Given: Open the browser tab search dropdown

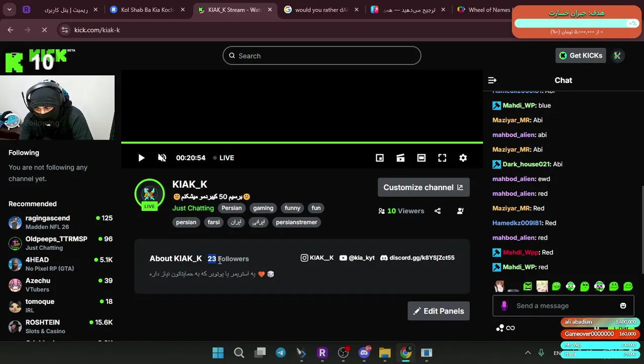Looking at the screenshot, I should pos(9,10).
